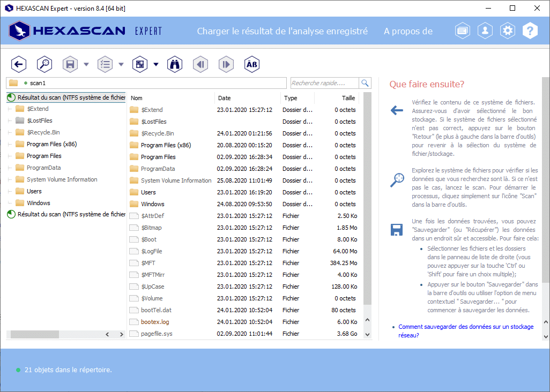Image resolution: width=550 pixels, height=392 pixels.
Task: Select the pagefile.sys file icon
Action: click(134, 334)
